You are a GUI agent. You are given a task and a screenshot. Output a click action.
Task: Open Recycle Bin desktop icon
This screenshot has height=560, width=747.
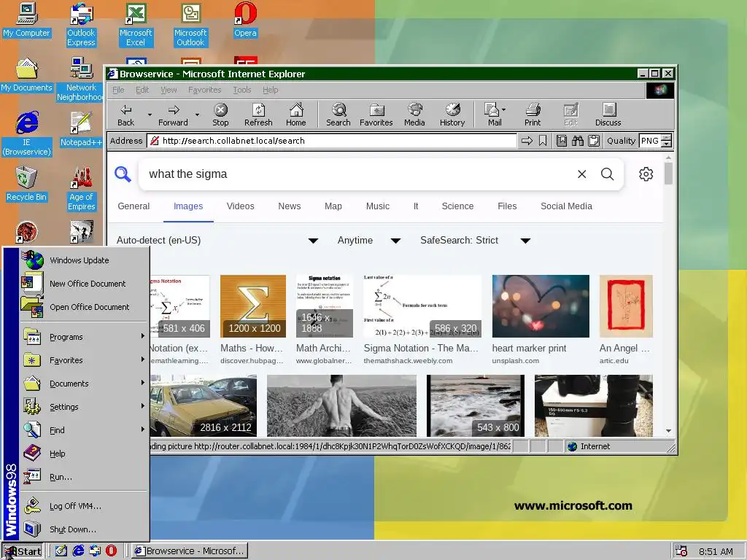[x=26, y=184]
